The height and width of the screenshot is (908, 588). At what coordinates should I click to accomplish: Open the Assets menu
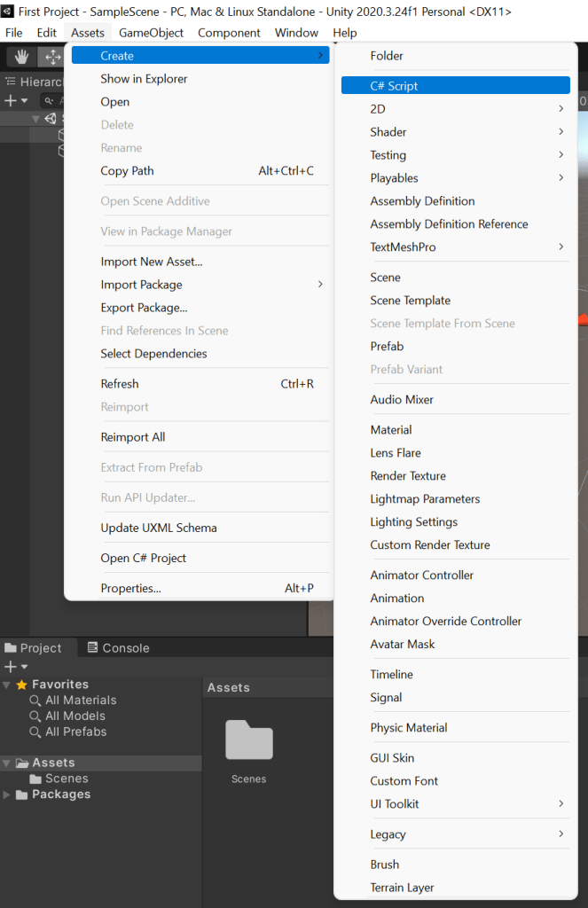(x=88, y=33)
